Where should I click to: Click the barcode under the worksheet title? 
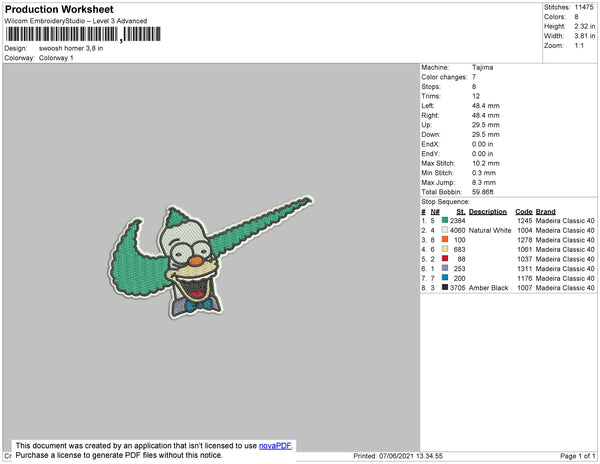[x=83, y=34]
